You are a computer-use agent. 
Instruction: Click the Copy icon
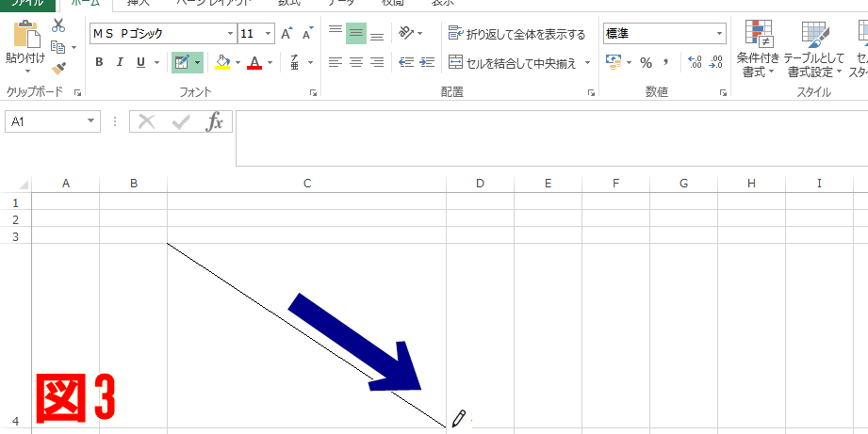click(x=57, y=47)
